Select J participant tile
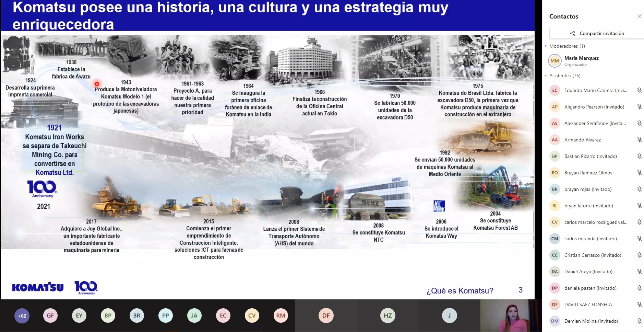This screenshot has height=332, width=644. pyautogui.click(x=450, y=316)
